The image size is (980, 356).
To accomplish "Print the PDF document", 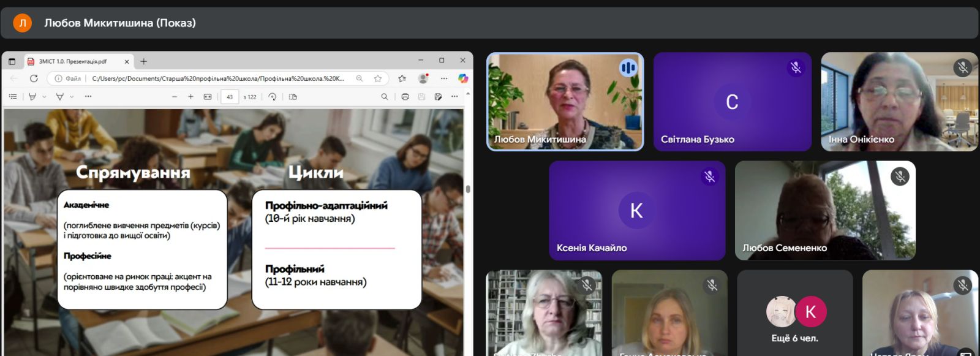I will [x=405, y=97].
